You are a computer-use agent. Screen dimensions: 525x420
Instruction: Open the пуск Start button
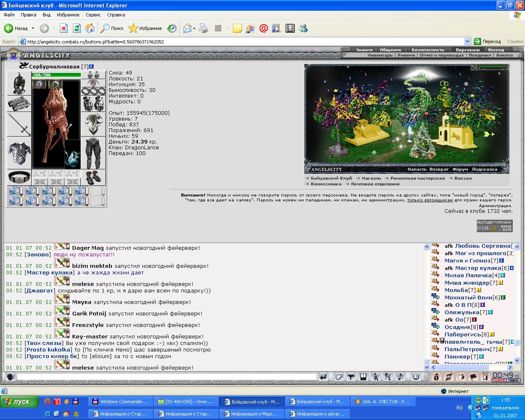20,402
